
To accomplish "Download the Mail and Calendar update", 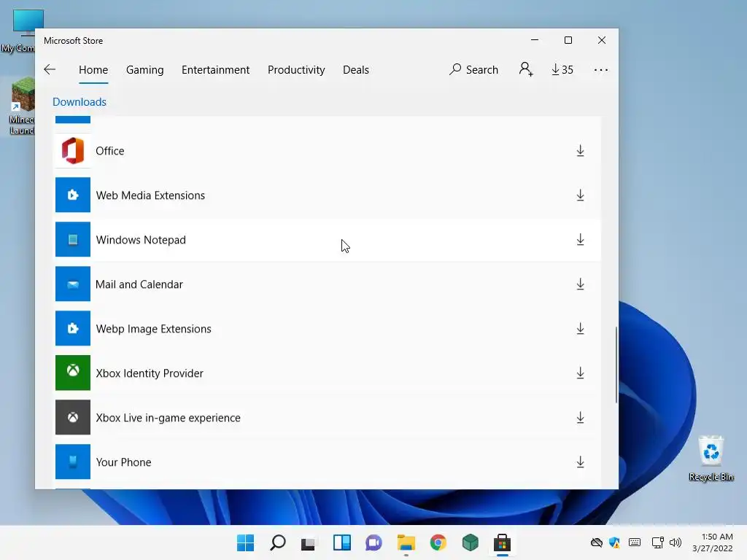I will (580, 284).
